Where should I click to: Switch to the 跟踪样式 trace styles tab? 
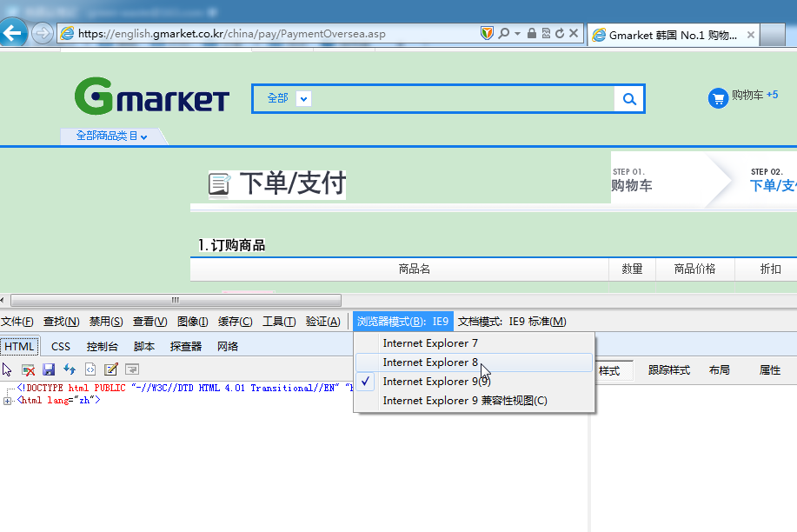669,370
